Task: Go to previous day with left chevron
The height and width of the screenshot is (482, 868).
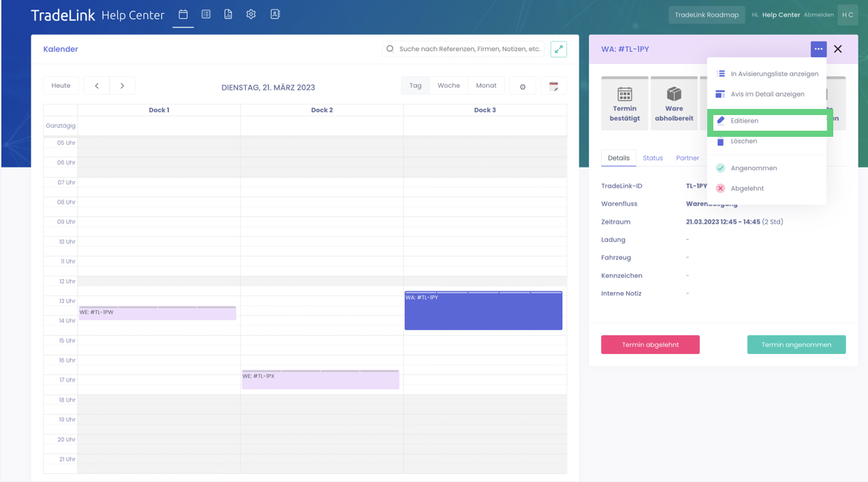Action: pos(97,86)
